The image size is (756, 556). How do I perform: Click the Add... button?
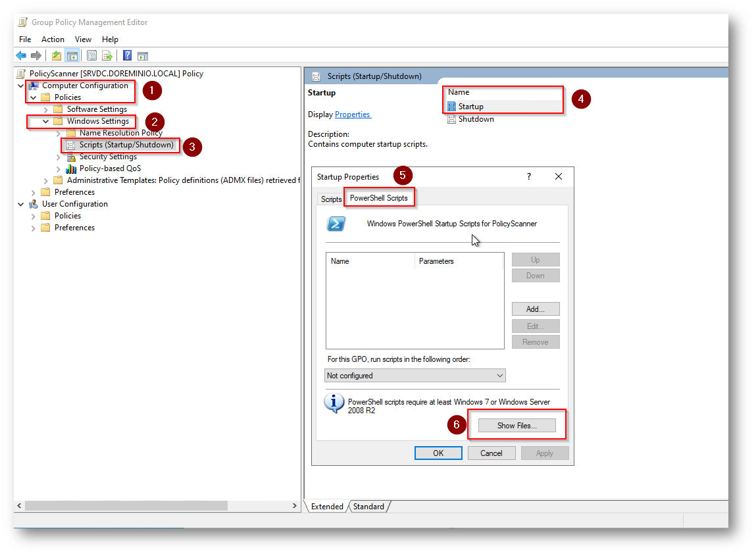[x=536, y=309]
